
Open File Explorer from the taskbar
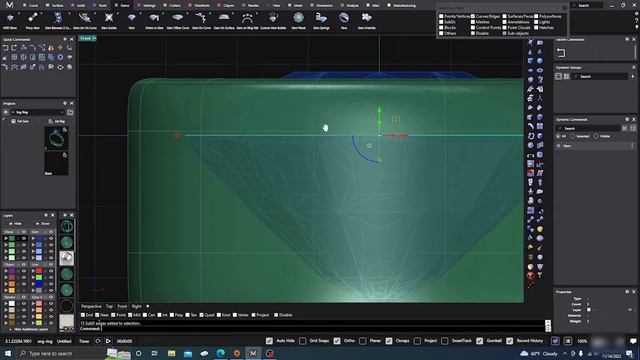pyautogui.click(x=171, y=353)
